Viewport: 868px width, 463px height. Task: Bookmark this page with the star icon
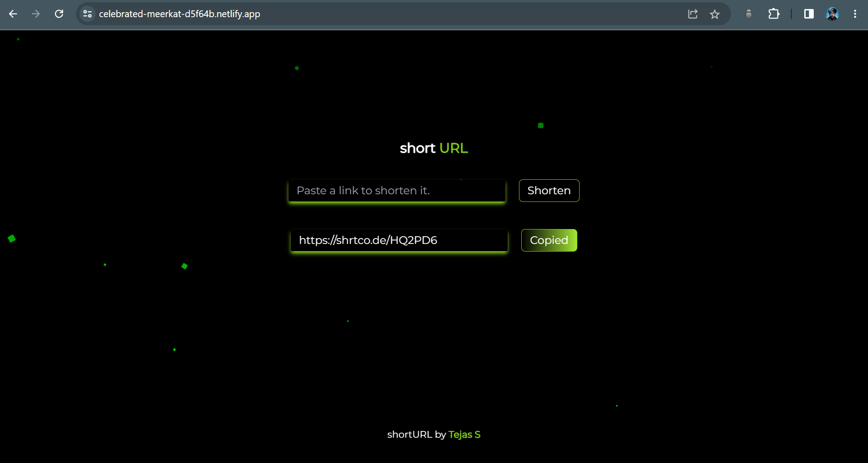click(x=714, y=14)
